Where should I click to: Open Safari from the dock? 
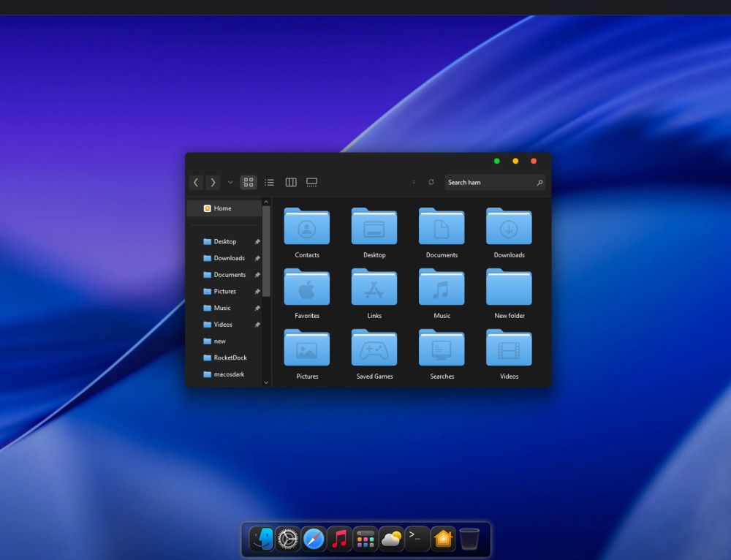pyautogui.click(x=314, y=539)
